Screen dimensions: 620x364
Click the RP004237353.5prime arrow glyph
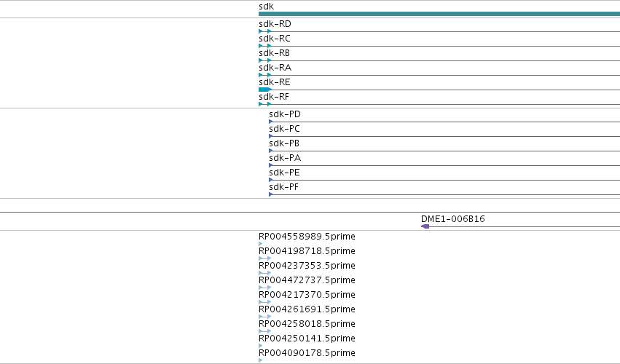[265, 273]
